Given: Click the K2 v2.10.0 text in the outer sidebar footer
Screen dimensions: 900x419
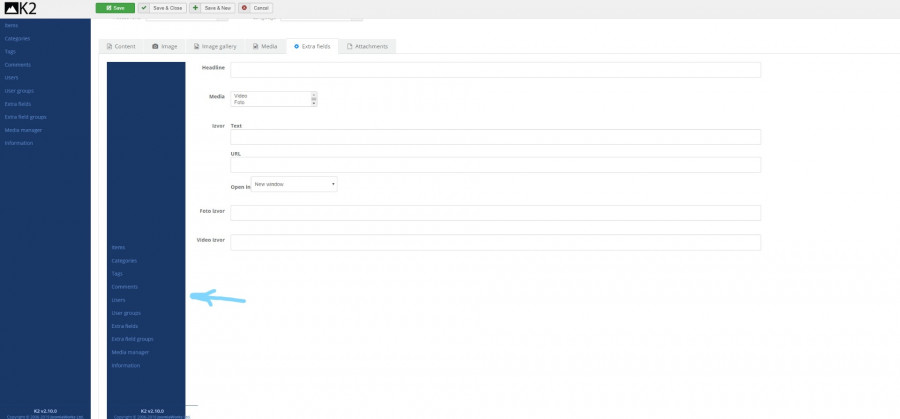Looking at the screenshot, I should (x=45, y=411).
